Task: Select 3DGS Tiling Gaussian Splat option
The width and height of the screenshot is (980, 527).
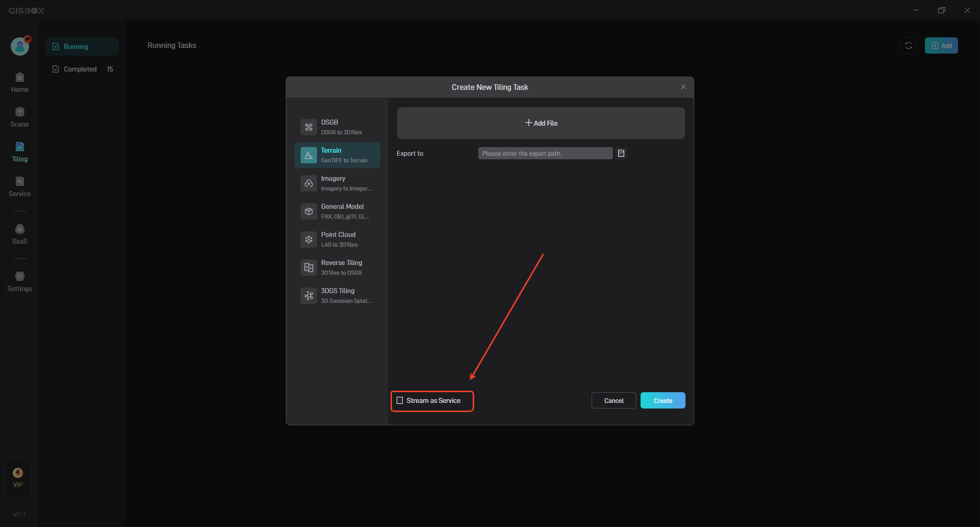Action: tap(337, 296)
